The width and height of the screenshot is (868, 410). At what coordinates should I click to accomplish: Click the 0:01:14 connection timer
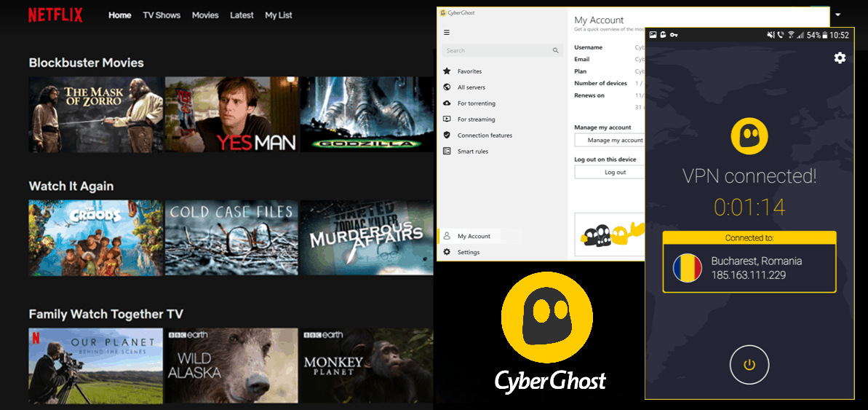[x=749, y=208]
